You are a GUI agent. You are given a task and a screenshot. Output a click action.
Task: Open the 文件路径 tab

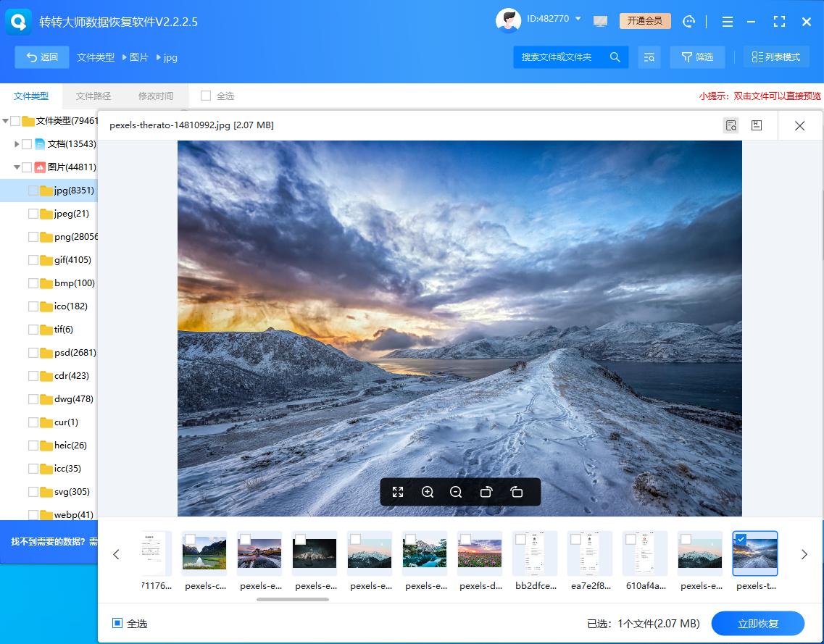click(94, 95)
